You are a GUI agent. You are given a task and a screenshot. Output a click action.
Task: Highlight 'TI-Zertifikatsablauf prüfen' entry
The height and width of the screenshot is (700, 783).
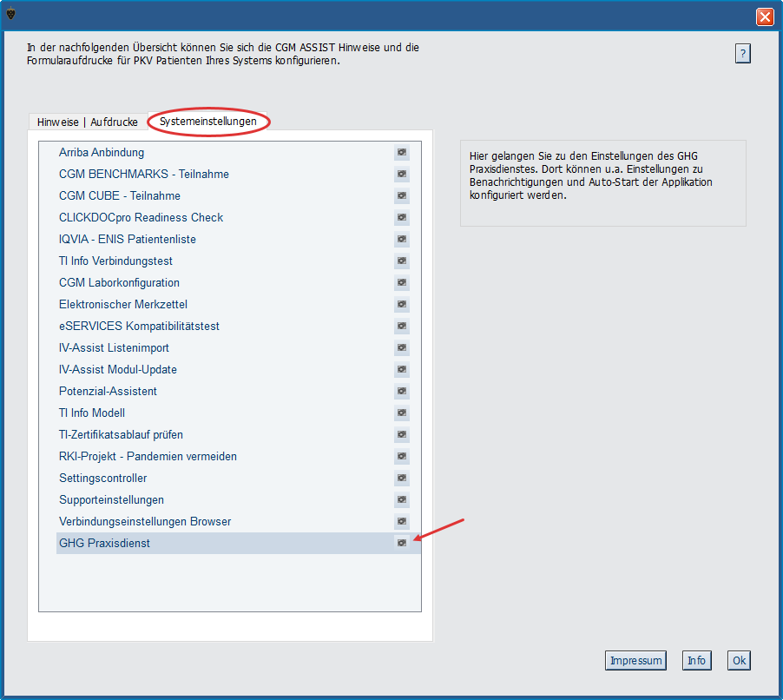(239, 435)
